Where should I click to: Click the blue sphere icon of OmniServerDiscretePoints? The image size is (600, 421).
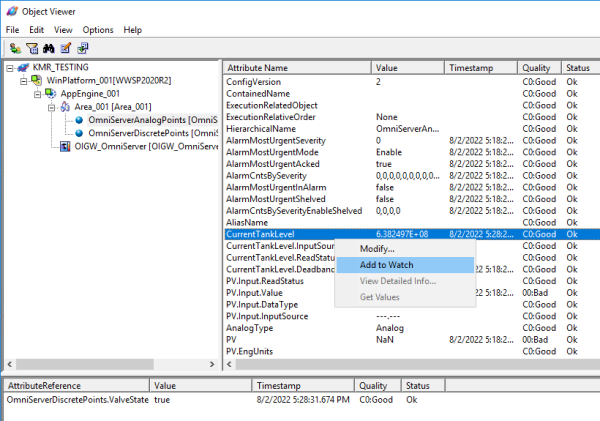pyautogui.click(x=79, y=133)
